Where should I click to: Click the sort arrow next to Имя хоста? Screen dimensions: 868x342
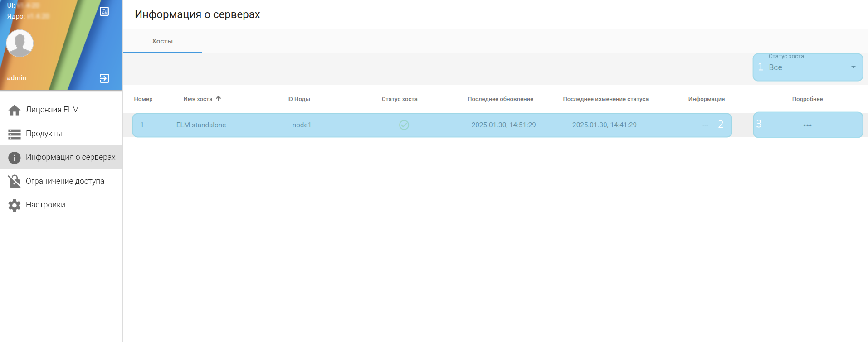coord(219,99)
